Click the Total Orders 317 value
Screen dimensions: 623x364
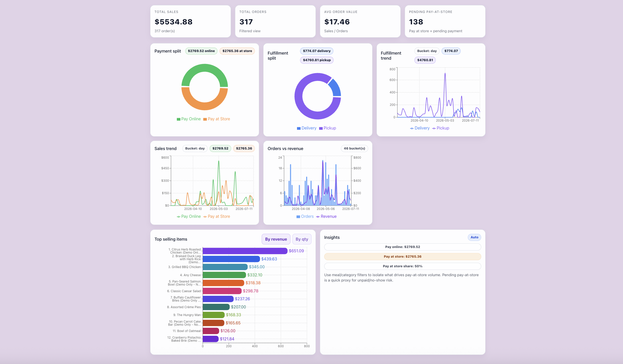click(246, 22)
